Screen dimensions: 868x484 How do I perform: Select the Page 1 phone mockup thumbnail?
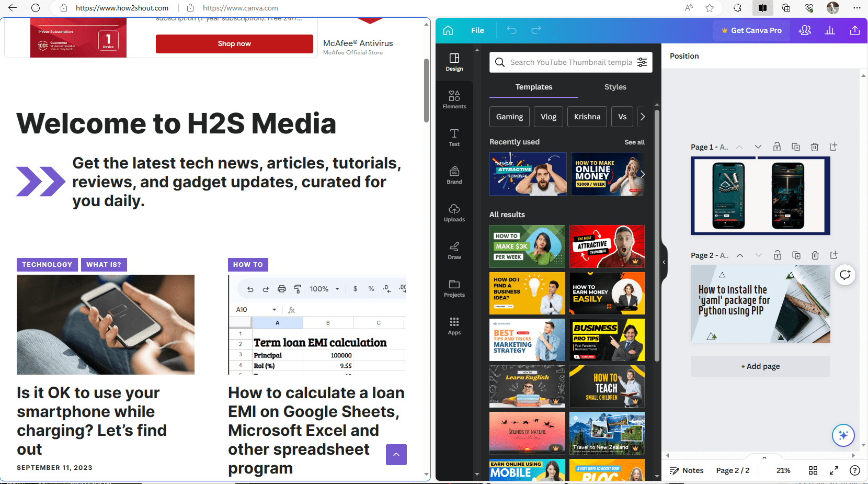[x=760, y=196]
